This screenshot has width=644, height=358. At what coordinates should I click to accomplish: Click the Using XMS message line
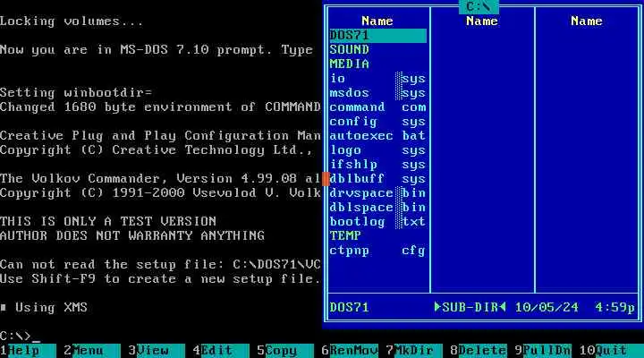click(44, 308)
